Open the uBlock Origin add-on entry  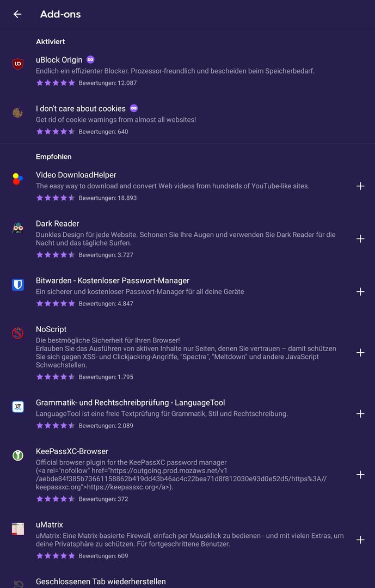tap(187, 71)
